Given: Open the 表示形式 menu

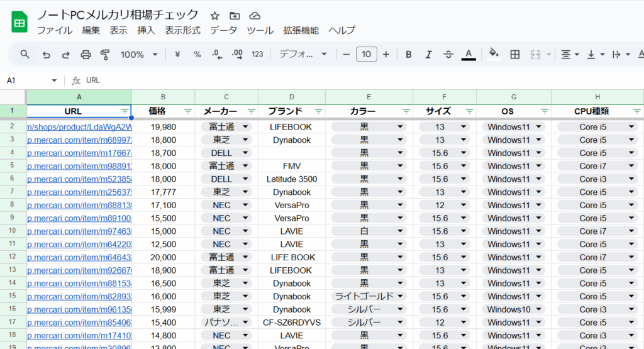Looking at the screenshot, I should pyautogui.click(x=182, y=30).
